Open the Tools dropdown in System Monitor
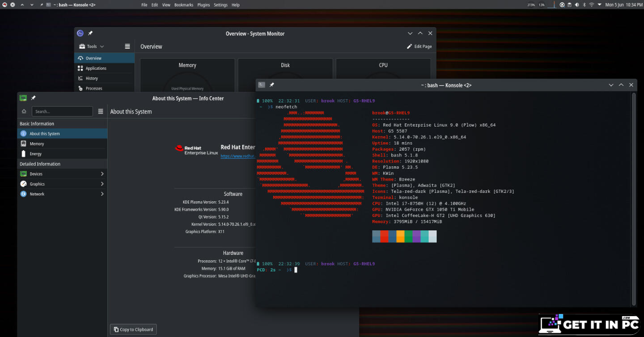The image size is (644, 337). (x=91, y=47)
